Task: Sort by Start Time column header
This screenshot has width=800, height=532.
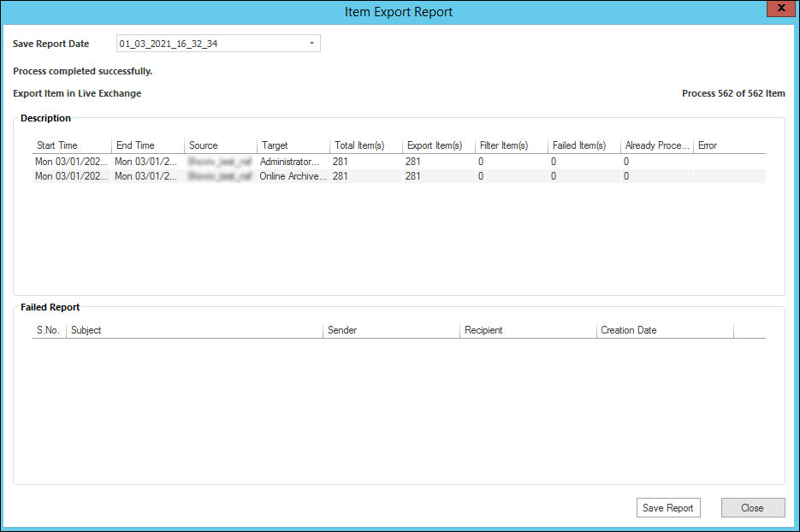Action: point(71,145)
